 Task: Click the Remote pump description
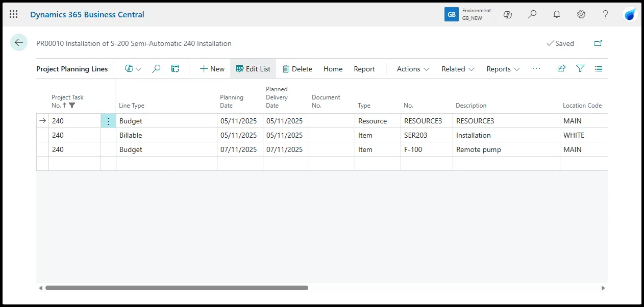coord(506,149)
